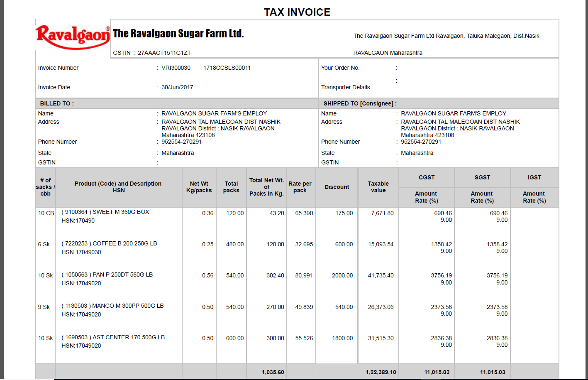Click RAVALGAON Maharashtra in header
This screenshot has height=380, width=588.
pyautogui.click(x=388, y=53)
